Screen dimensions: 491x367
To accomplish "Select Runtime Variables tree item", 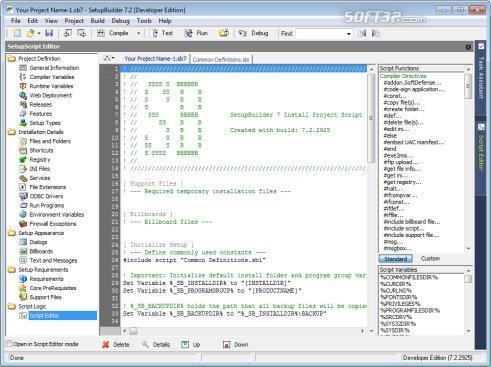I will pyautogui.click(x=51, y=86).
